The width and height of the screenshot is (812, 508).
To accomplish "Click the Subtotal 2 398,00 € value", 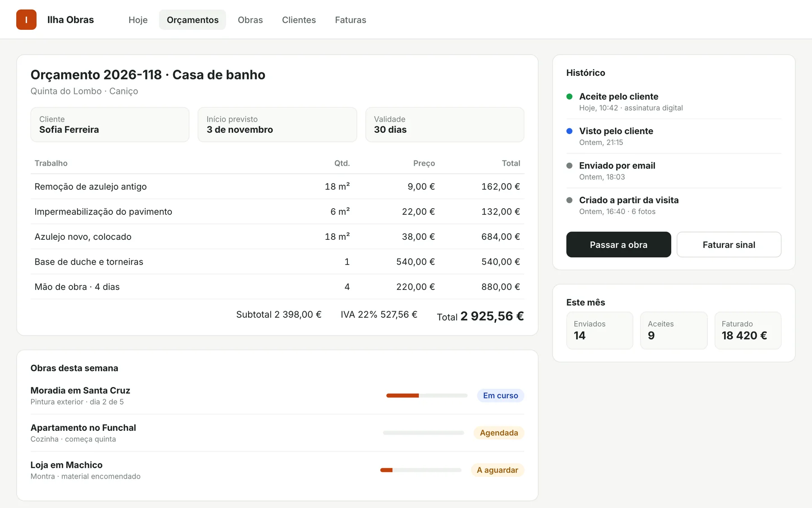I will [279, 315].
